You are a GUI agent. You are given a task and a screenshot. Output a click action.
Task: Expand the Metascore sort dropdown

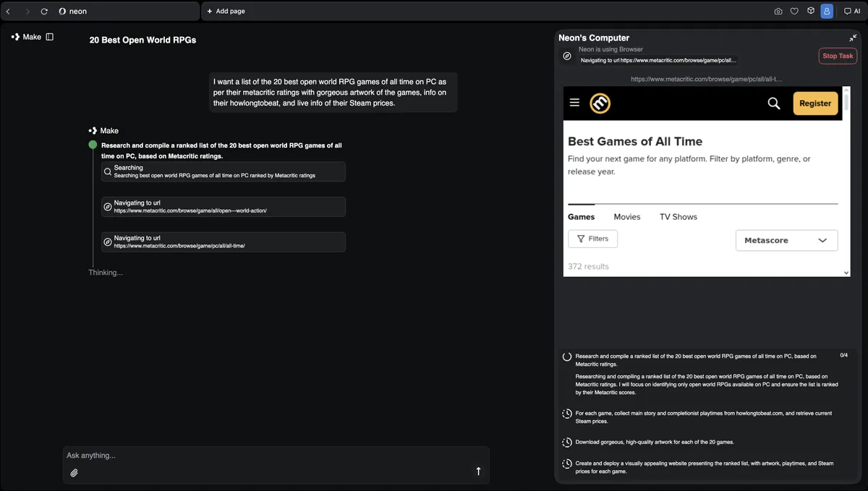(x=786, y=240)
